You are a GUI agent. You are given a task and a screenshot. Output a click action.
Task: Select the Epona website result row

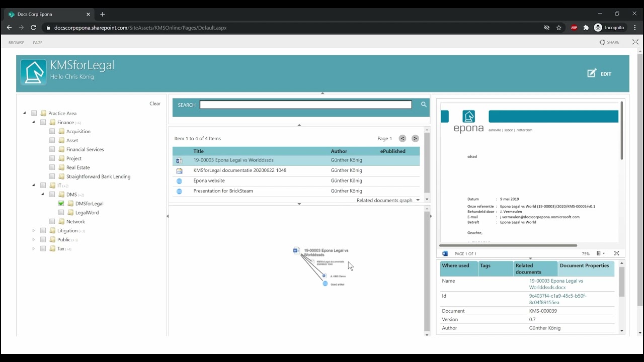[296, 181]
